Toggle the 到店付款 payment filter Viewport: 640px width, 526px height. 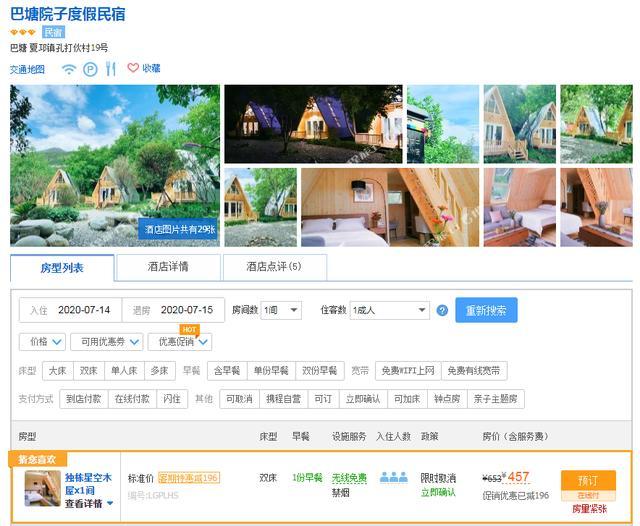tap(84, 399)
